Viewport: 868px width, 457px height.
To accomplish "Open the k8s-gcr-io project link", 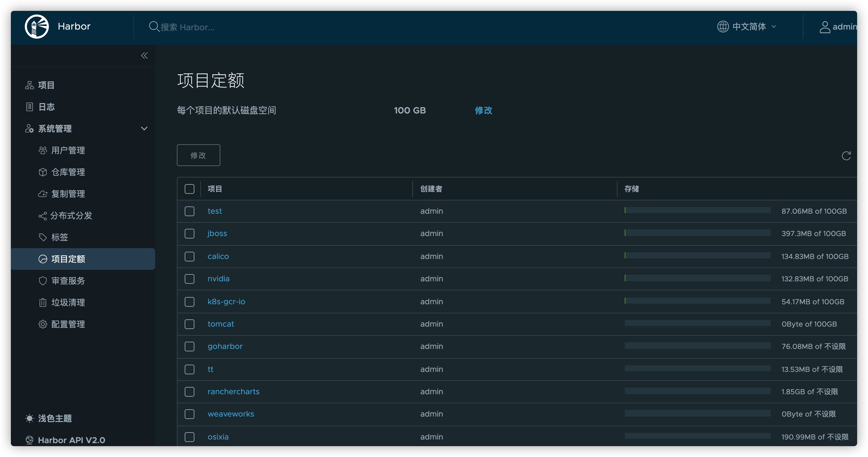I will click(x=226, y=302).
